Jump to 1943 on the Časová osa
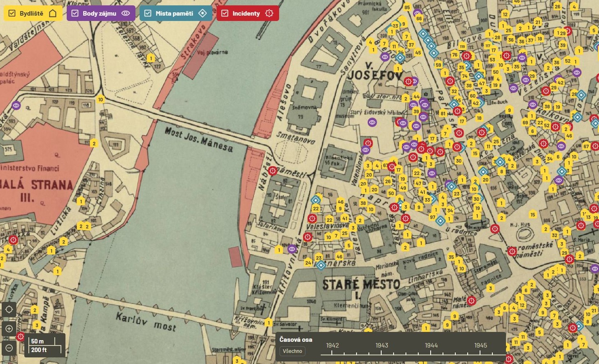 [x=382, y=352]
